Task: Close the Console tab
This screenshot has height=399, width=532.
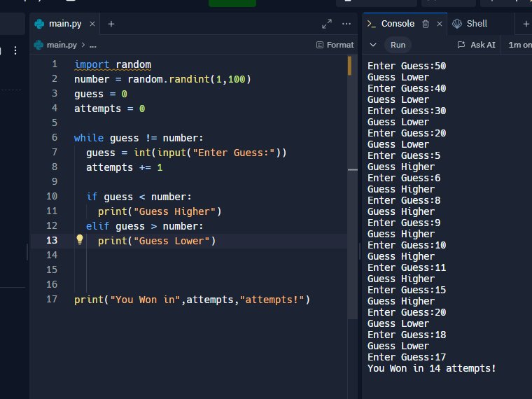Action: pos(440,24)
